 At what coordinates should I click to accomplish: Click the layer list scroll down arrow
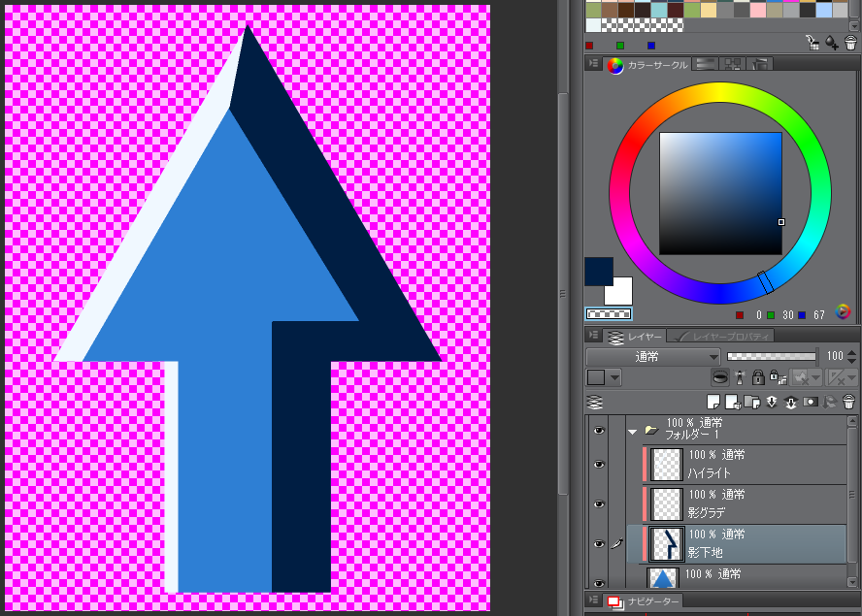(852, 582)
